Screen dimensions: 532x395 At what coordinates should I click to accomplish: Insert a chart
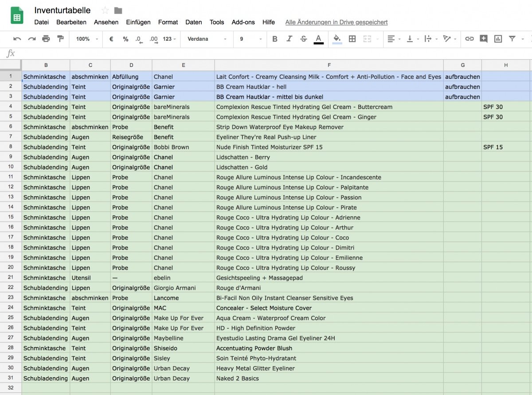[x=498, y=39]
